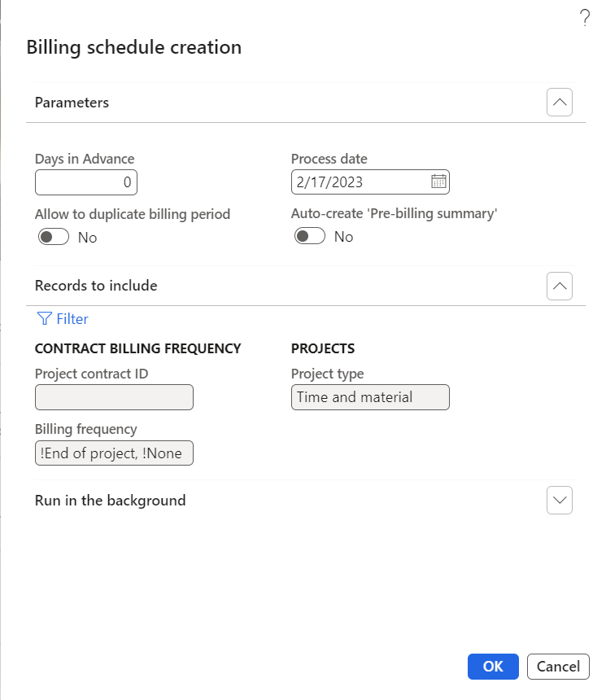606x700 pixels.
Task: Enable Allow to duplicate billing period
Action: 54,237
